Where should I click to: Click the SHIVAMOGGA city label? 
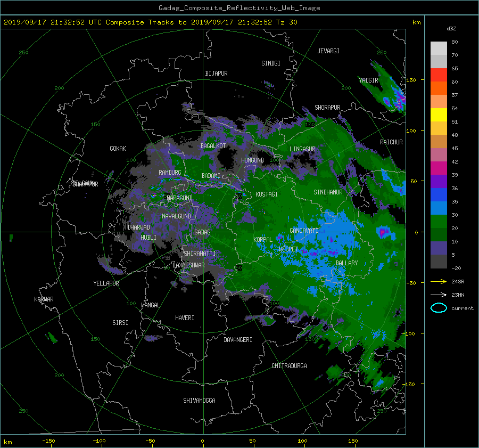click(x=199, y=401)
